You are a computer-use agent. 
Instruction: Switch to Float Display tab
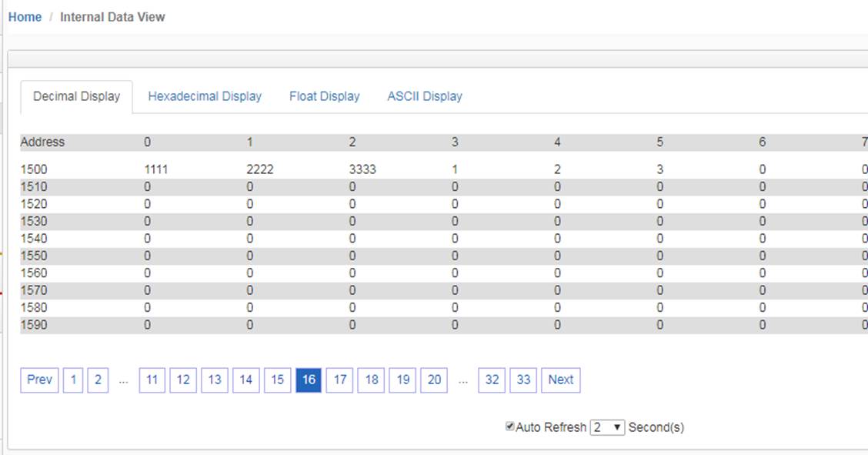pyautogui.click(x=325, y=96)
